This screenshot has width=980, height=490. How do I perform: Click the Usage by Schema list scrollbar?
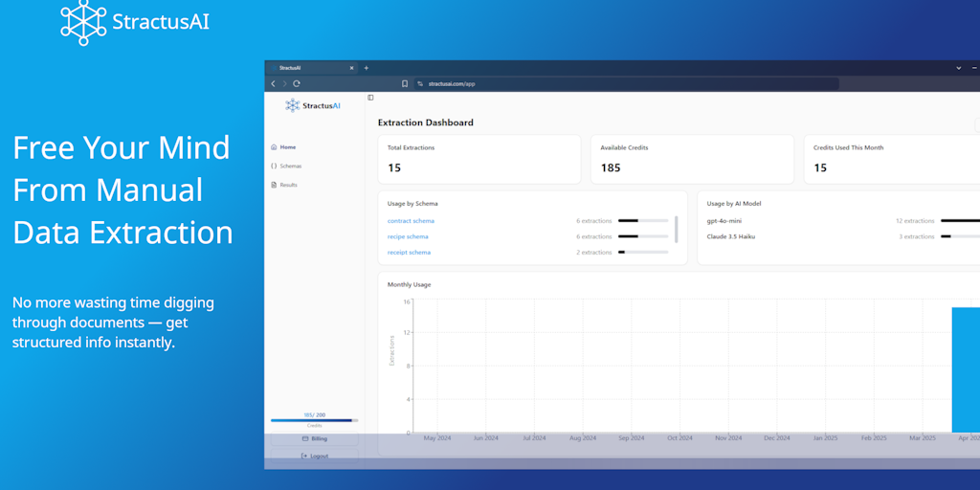tap(677, 230)
